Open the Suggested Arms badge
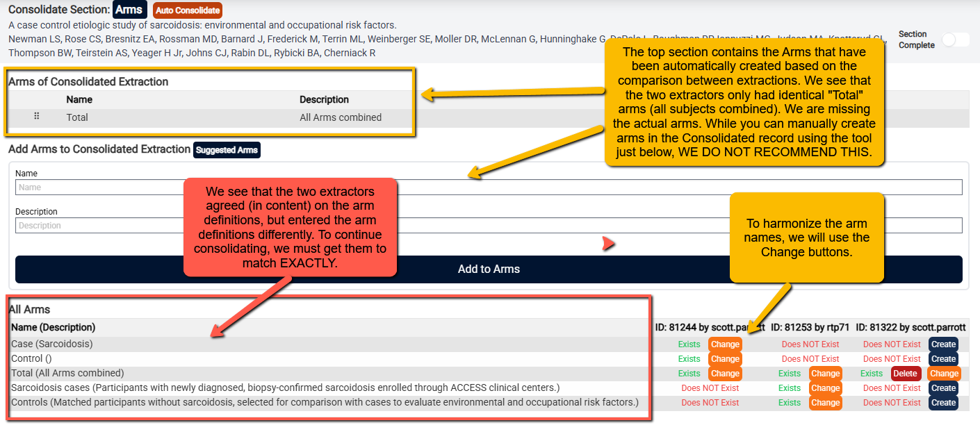The width and height of the screenshot is (980, 425). [x=227, y=150]
